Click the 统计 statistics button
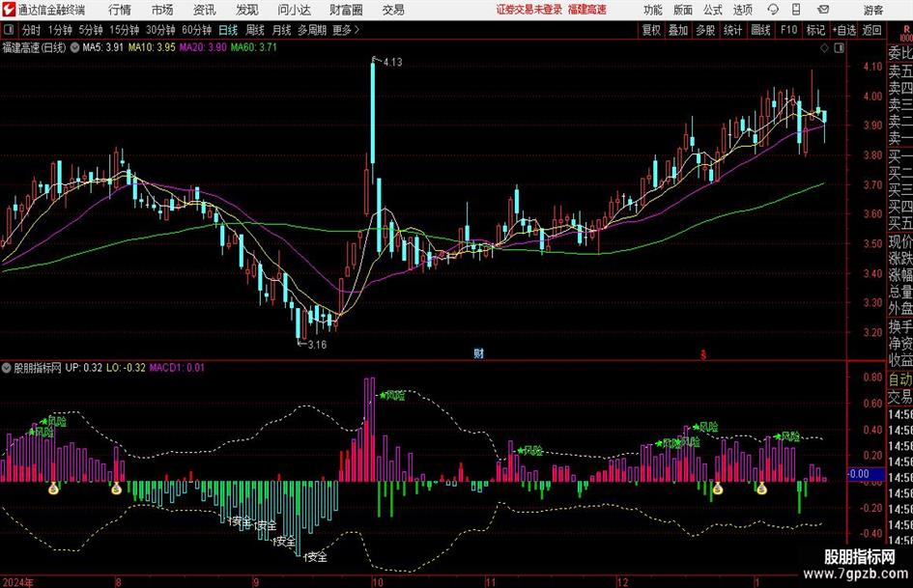Image resolution: width=913 pixels, height=588 pixels. (732, 30)
